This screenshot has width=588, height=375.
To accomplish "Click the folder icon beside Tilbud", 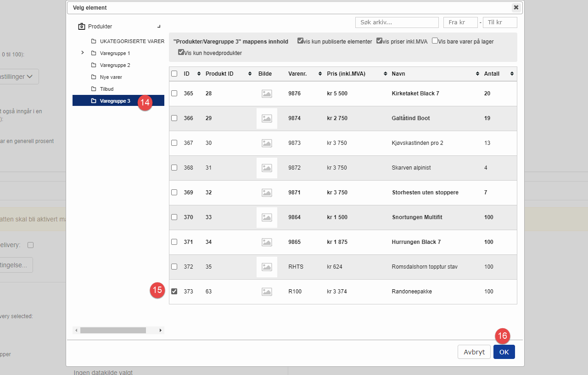I will coord(94,89).
